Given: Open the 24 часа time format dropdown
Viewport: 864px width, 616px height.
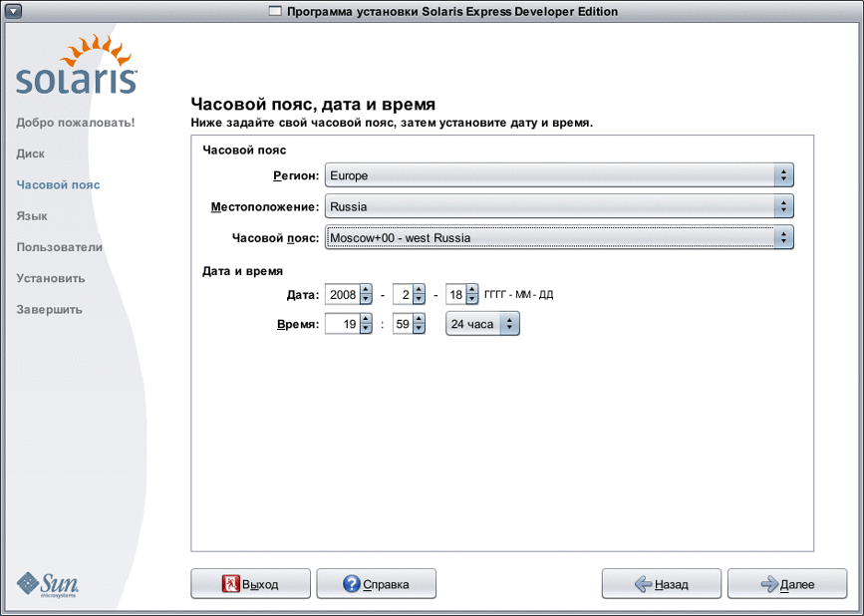Looking at the screenshot, I should (x=482, y=324).
